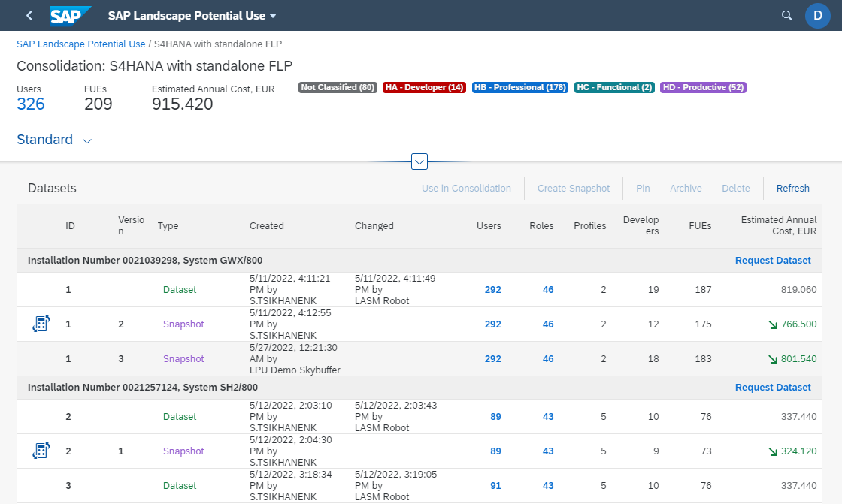Open users 292 in the 801.540 snapshot row
This screenshot has height=504, width=842.
coord(493,358)
